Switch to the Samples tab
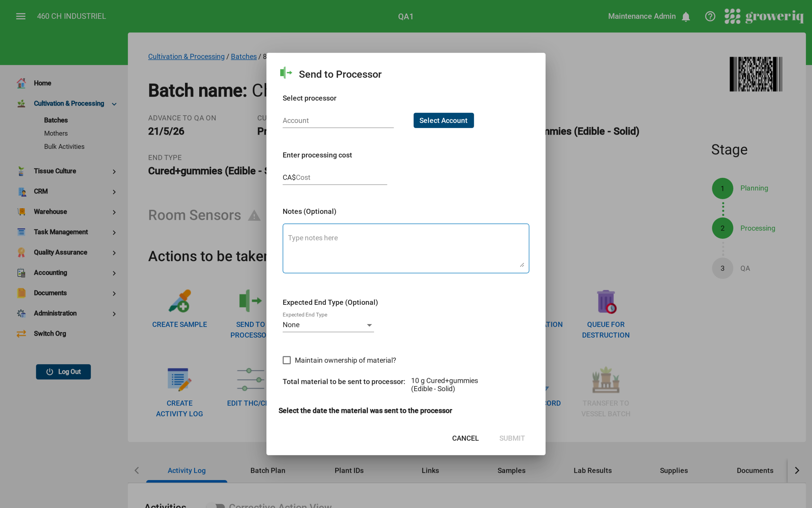 click(x=511, y=470)
